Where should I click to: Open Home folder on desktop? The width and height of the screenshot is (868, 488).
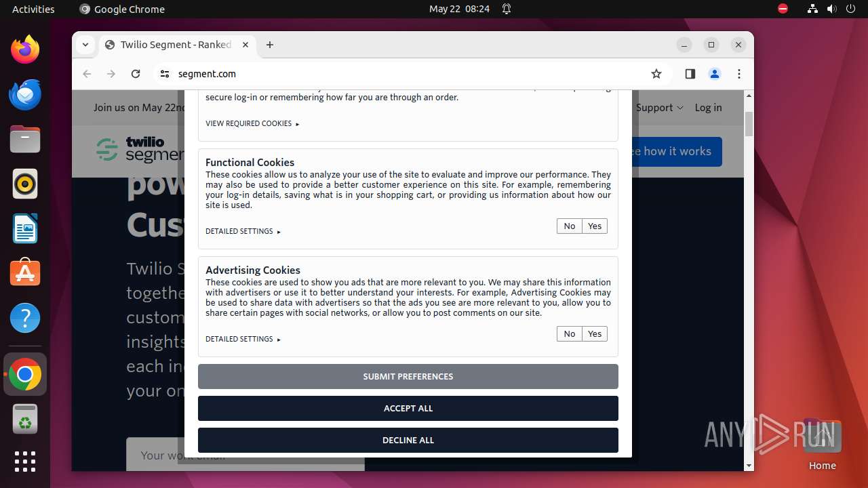822,444
